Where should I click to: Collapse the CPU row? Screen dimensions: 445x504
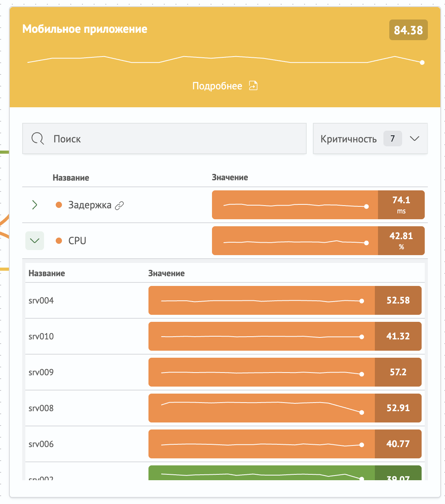[35, 241]
